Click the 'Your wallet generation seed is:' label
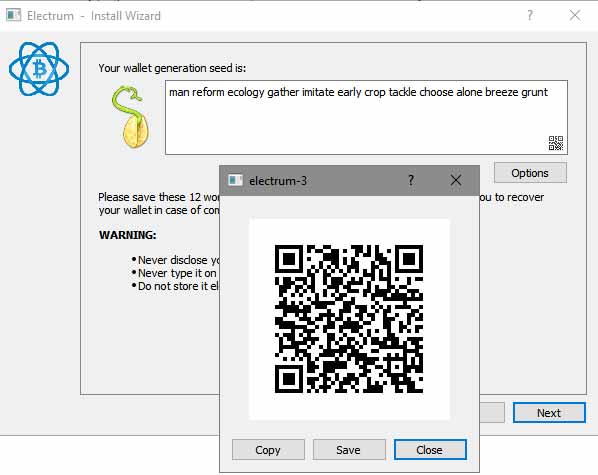Viewport: 598px width, 475px height. point(172,68)
